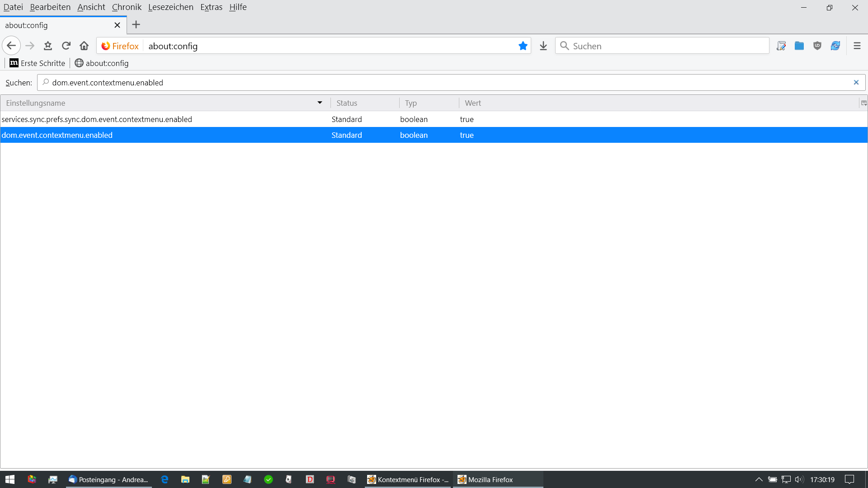Reload the current page
868x488 pixels.
[x=66, y=46]
